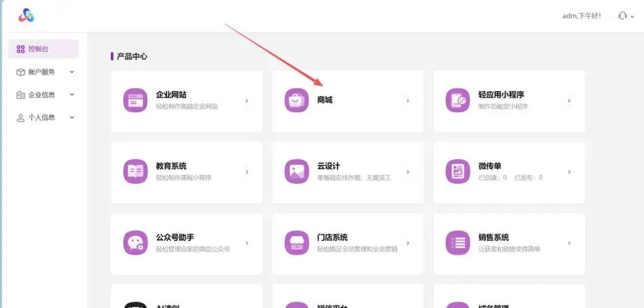Screen dimensions: 644x308
Task: Click the 制作功能型小程序 description
Action: 503,106
